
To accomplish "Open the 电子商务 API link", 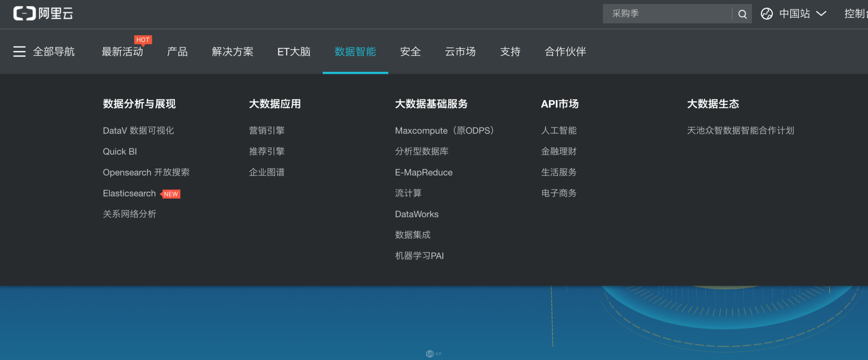I will click(559, 193).
